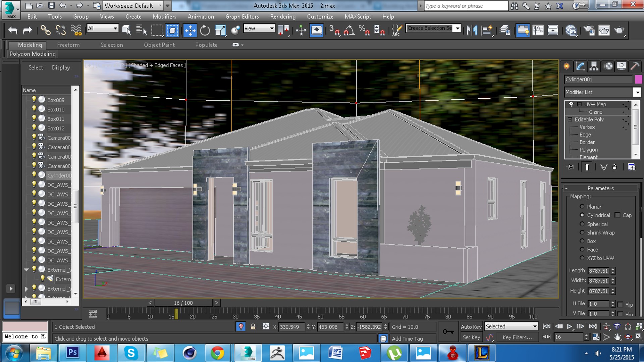This screenshot has width=644, height=362.
Task: Open the Display command panel
Action: (x=622, y=66)
